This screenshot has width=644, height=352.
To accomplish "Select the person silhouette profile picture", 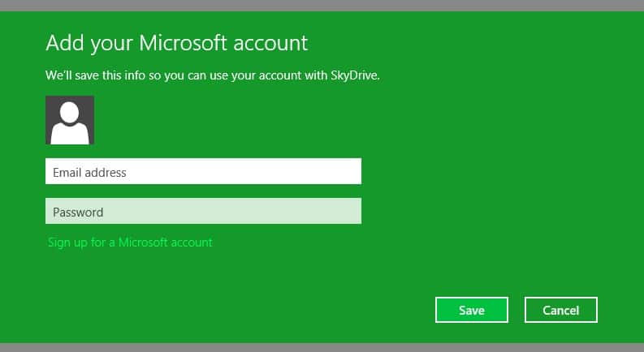I will [70, 120].
